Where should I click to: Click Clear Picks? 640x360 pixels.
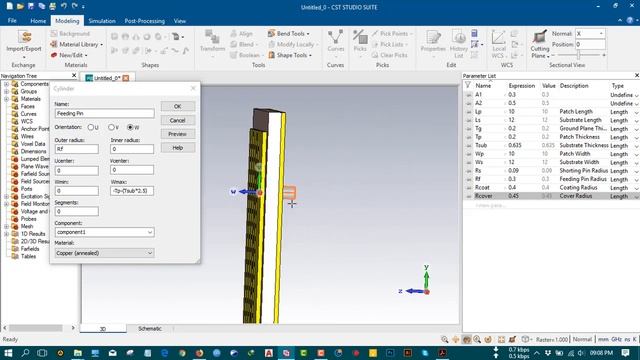[x=389, y=55]
